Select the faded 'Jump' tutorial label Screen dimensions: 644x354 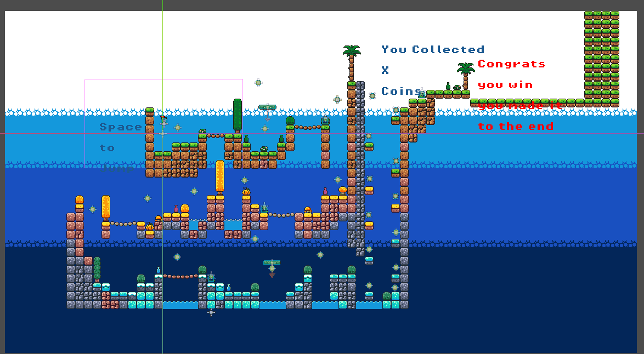117,169
